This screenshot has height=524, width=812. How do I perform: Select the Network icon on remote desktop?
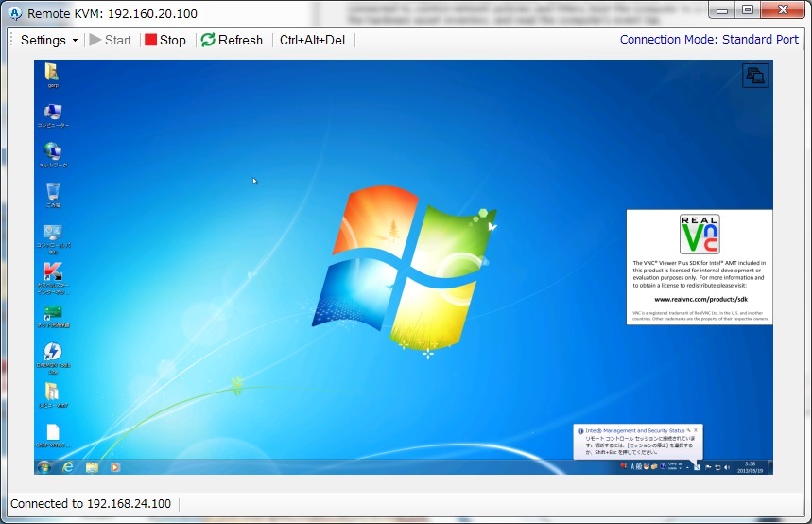coord(53,155)
